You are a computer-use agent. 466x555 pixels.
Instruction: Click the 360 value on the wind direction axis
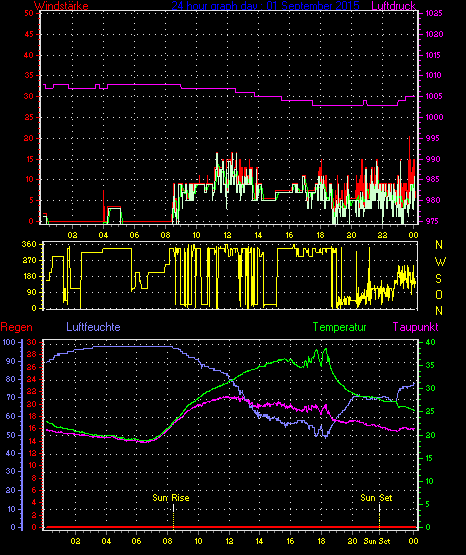tap(29, 244)
